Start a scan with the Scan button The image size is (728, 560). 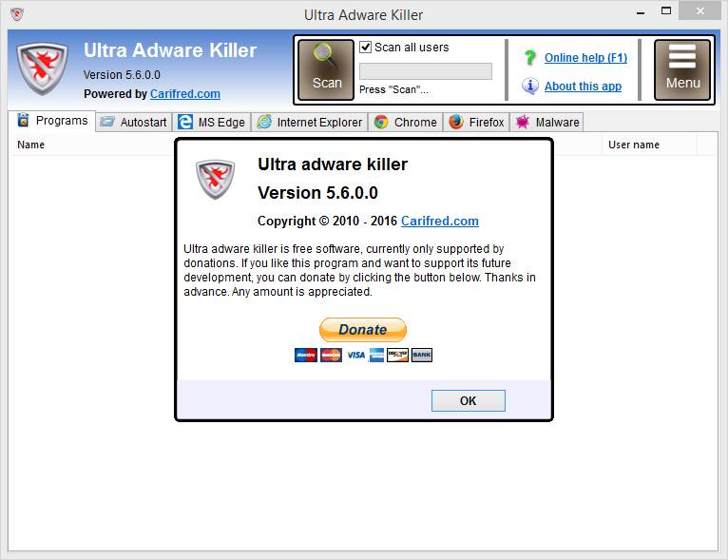(326, 69)
